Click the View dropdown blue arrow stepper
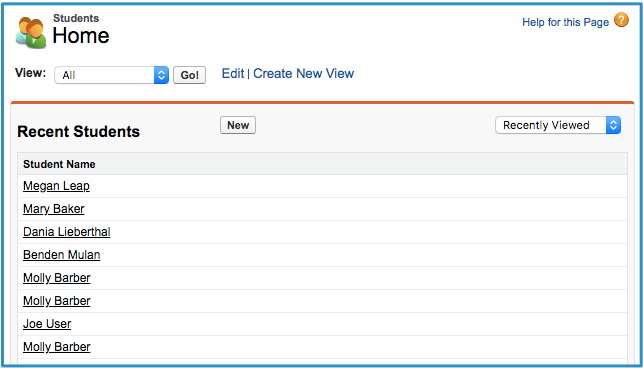Image resolution: width=643 pixels, height=368 pixels. 162,75
